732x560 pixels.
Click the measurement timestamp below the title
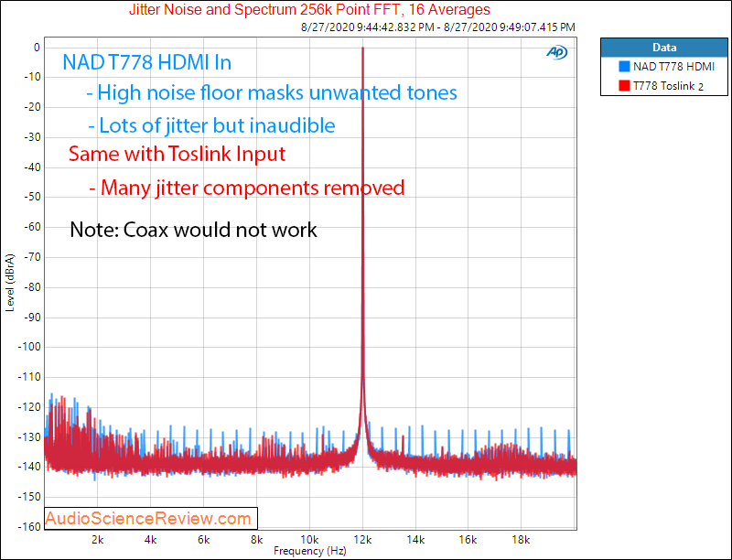click(x=438, y=27)
